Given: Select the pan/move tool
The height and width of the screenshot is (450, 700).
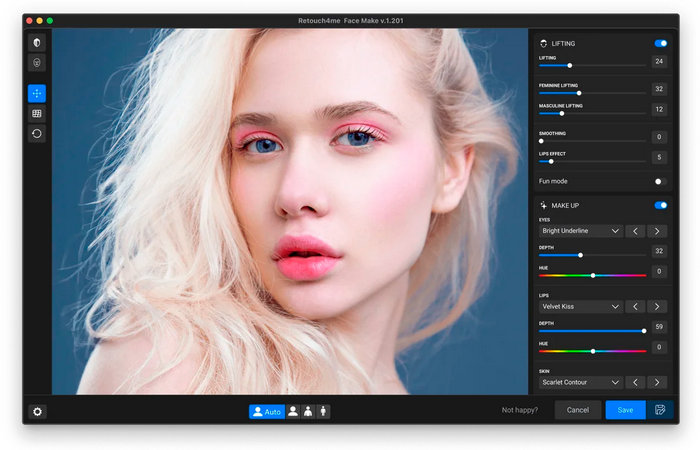Looking at the screenshot, I should (x=37, y=93).
